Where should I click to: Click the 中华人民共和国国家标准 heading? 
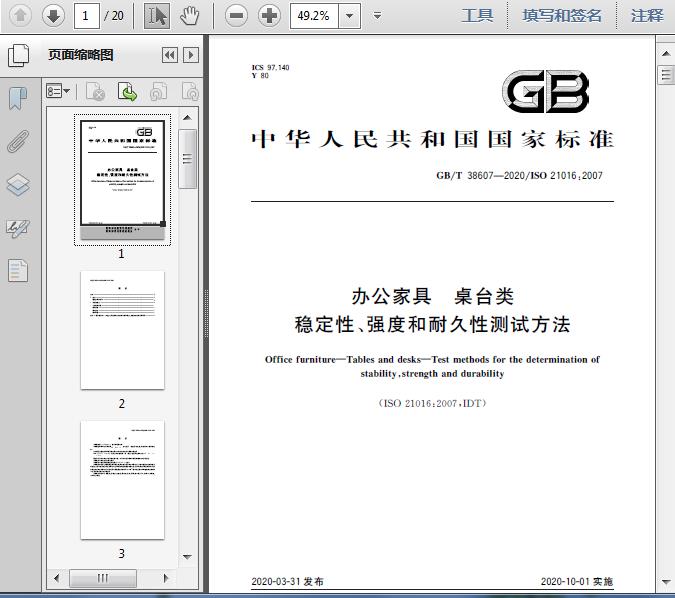(x=432, y=139)
